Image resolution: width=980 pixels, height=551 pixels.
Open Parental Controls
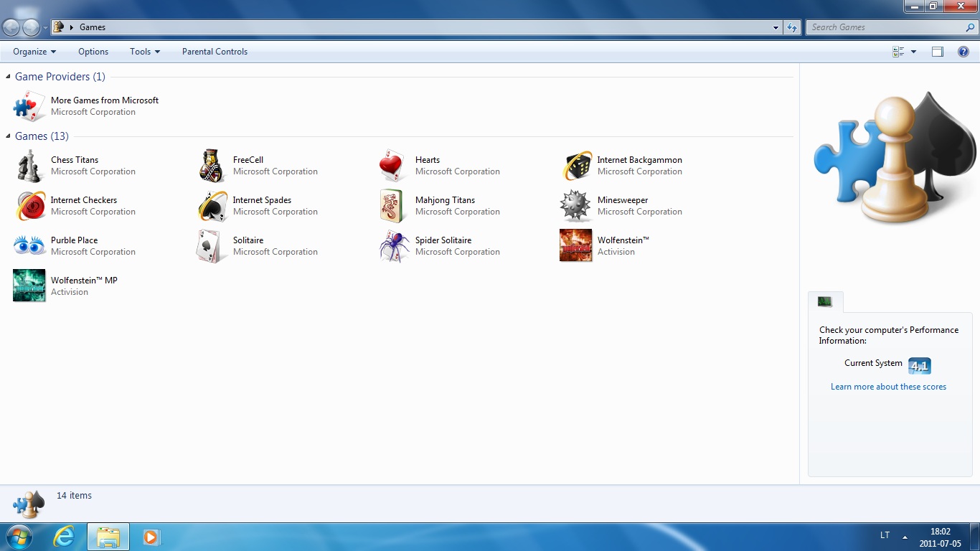(215, 52)
